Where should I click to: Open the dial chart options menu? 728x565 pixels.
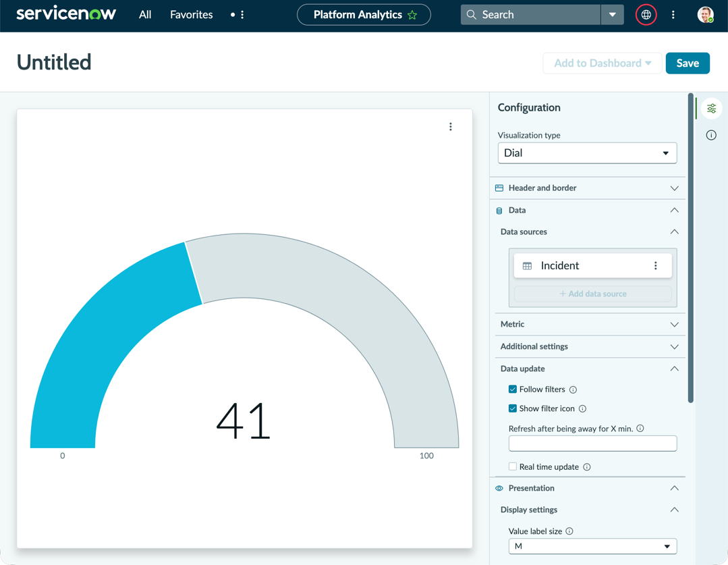click(450, 127)
